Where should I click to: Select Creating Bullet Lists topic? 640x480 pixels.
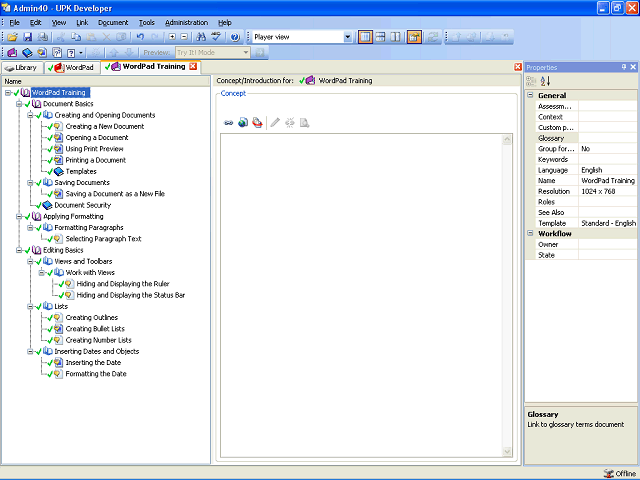pyautogui.click(x=95, y=329)
